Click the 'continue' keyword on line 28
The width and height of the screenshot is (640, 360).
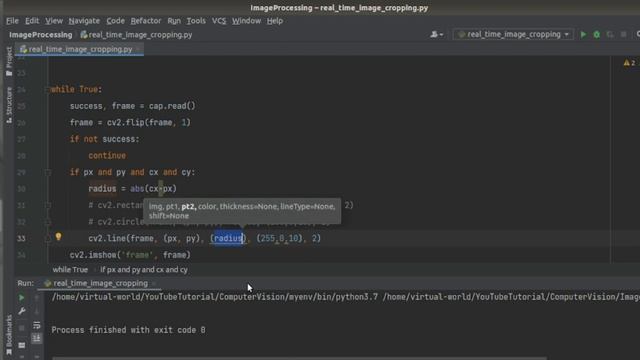(107, 156)
